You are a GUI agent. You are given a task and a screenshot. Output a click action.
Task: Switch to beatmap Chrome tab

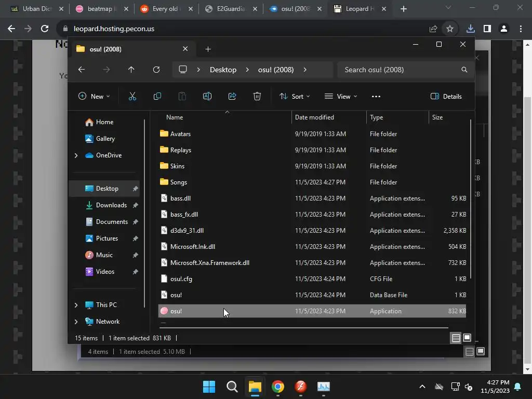pos(101,9)
